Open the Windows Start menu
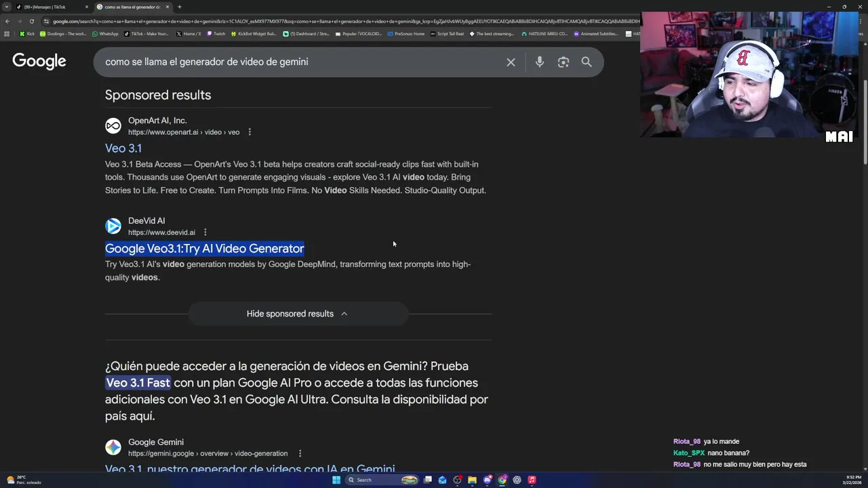Screen dimensions: 868x488 click(x=336, y=480)
